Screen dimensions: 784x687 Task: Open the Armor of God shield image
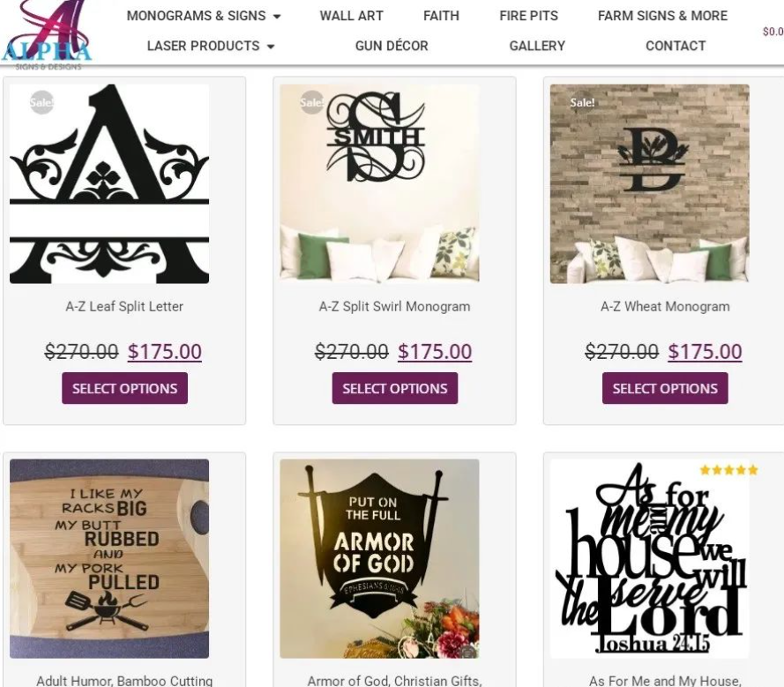click(x=379, y=558)
